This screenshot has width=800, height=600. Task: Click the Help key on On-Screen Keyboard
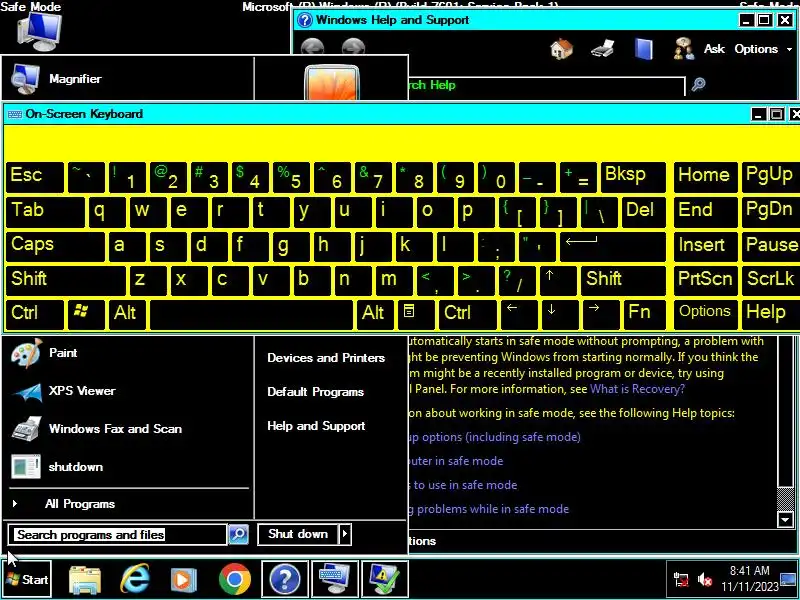click(x=771, y=314)
